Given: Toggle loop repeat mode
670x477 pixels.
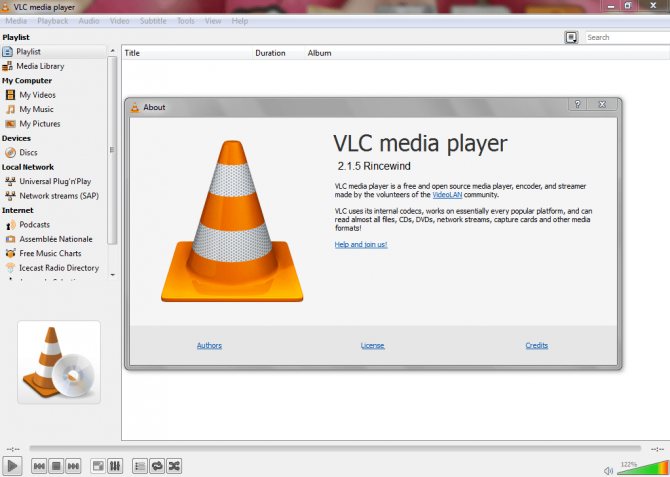Looking at the screenshot, I should 157,466.
